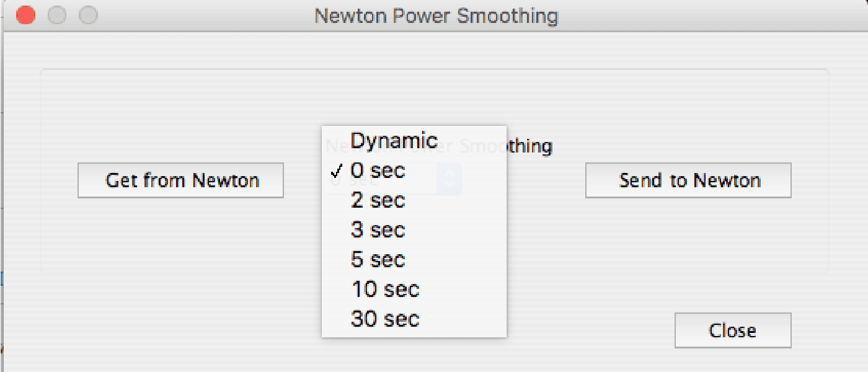
Task: Click the gray minimize window button
Action: tap(57, 15)
